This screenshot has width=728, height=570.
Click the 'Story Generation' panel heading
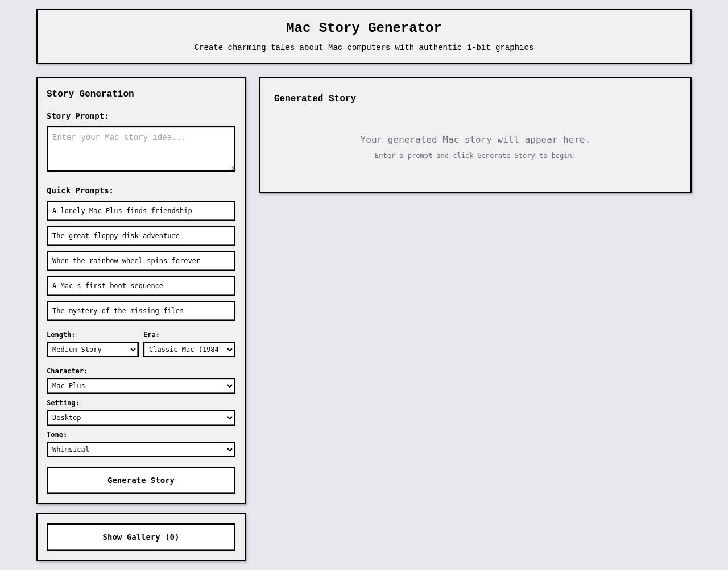[x=90, y=93]
